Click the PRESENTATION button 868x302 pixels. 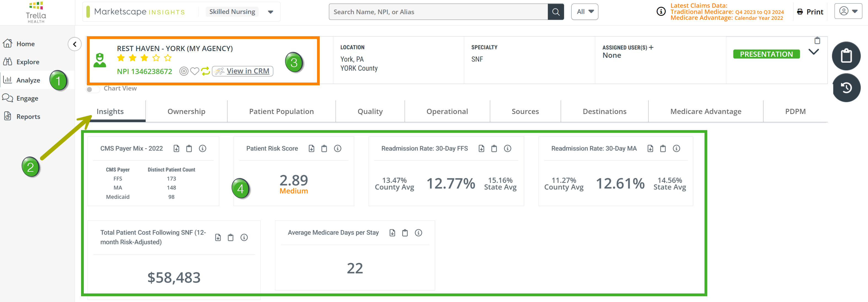766,54
